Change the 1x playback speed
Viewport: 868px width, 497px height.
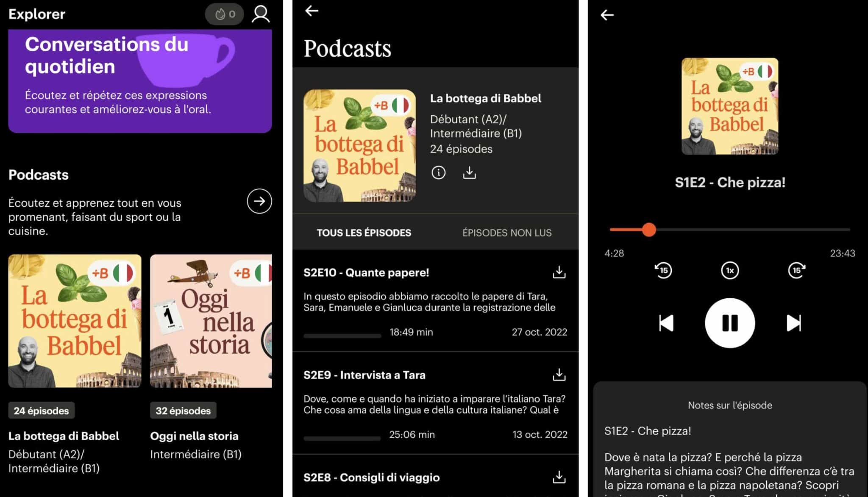coord(730,270)
